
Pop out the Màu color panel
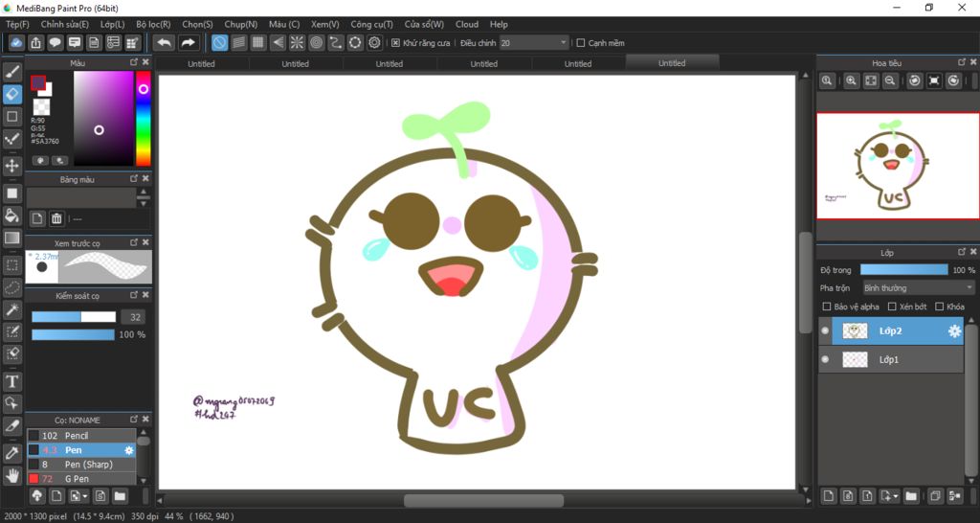pyautogui.click(x=134, y=62)
